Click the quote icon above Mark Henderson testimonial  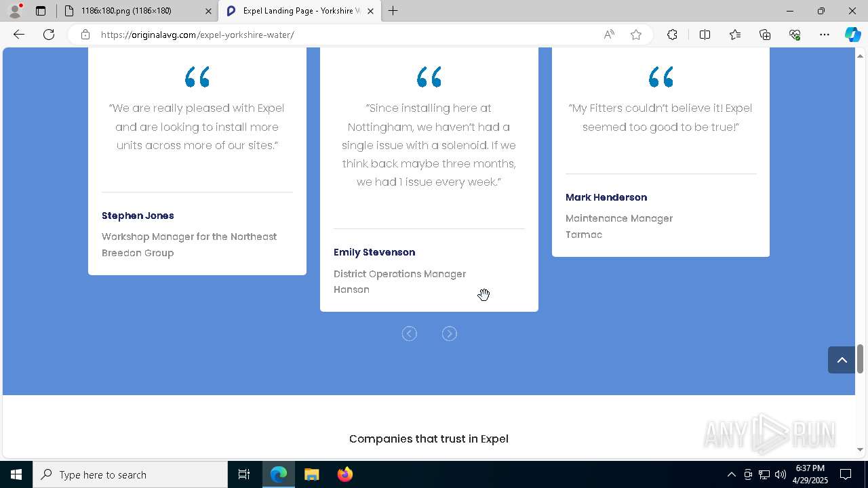tap(661, 77)
